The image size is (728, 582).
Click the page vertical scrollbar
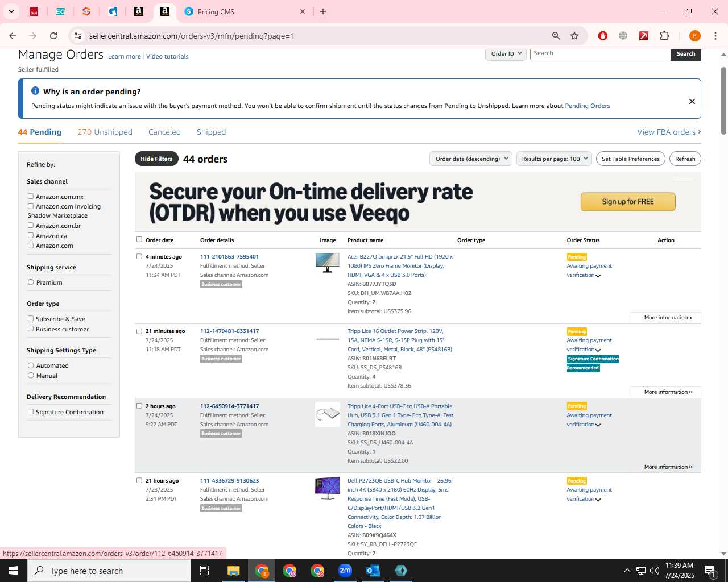[723, 101]
